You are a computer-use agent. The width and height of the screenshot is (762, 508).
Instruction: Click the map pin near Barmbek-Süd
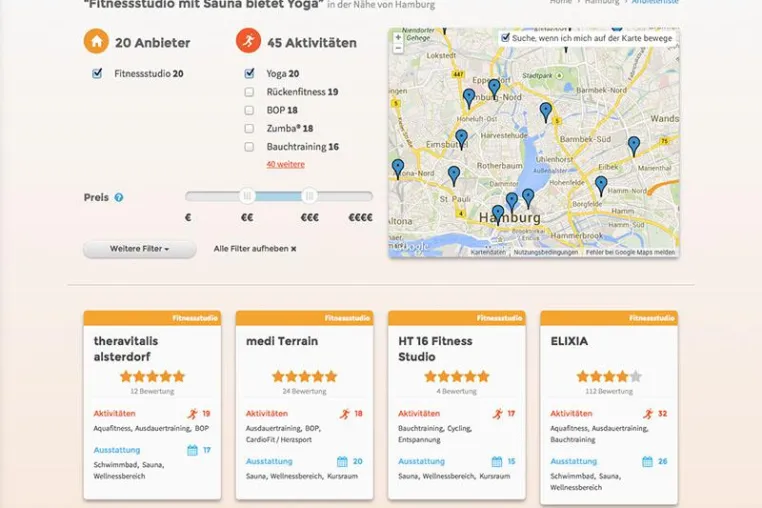[x=546, y=112]
